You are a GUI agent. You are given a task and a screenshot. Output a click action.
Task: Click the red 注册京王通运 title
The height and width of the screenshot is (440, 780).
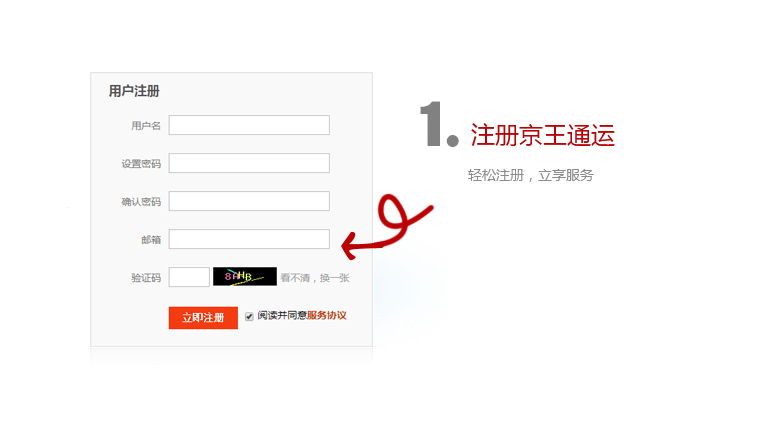point(543,135)
